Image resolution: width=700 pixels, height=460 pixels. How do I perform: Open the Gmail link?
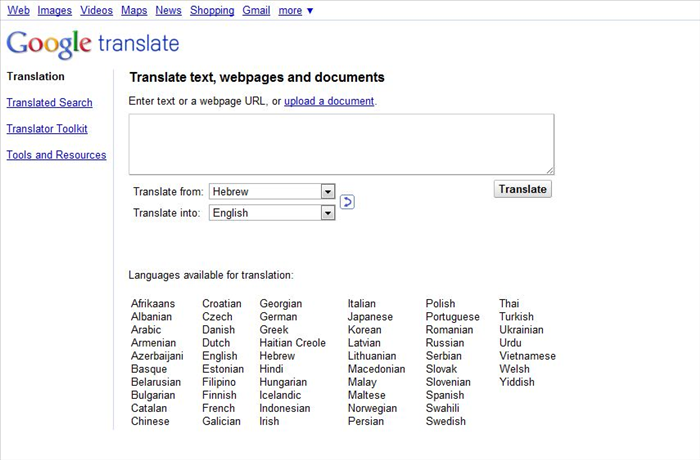[256, 10]
